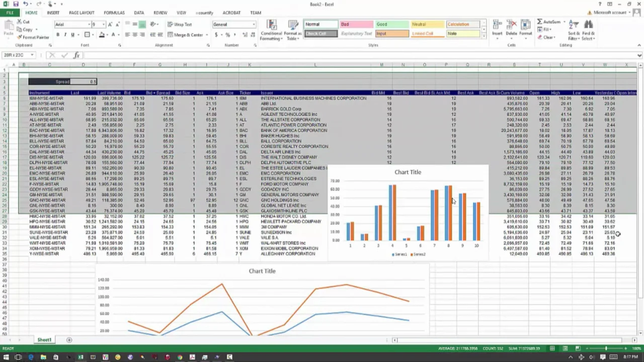This screenshot has width=644, height=362.
Task: Apply the Neutral cell style
Action: pyautogui.click(x=427, y=24)
